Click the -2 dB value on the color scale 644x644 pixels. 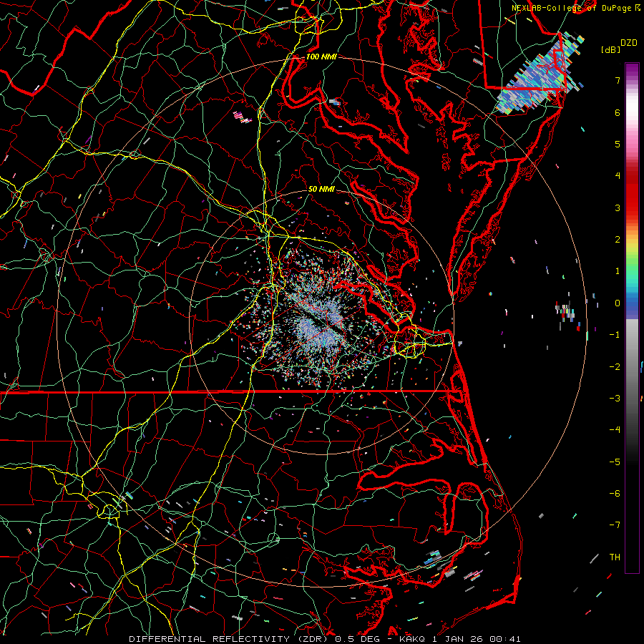[615, 367]
